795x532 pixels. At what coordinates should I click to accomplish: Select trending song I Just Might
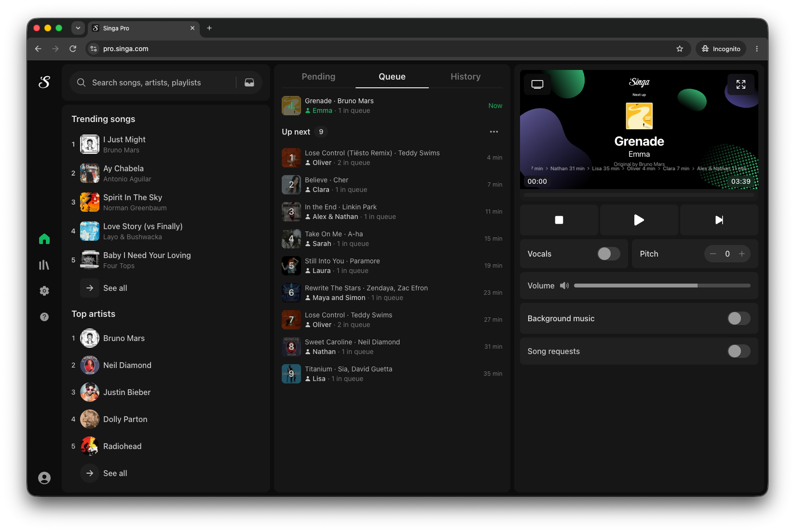tap(166, 144)
